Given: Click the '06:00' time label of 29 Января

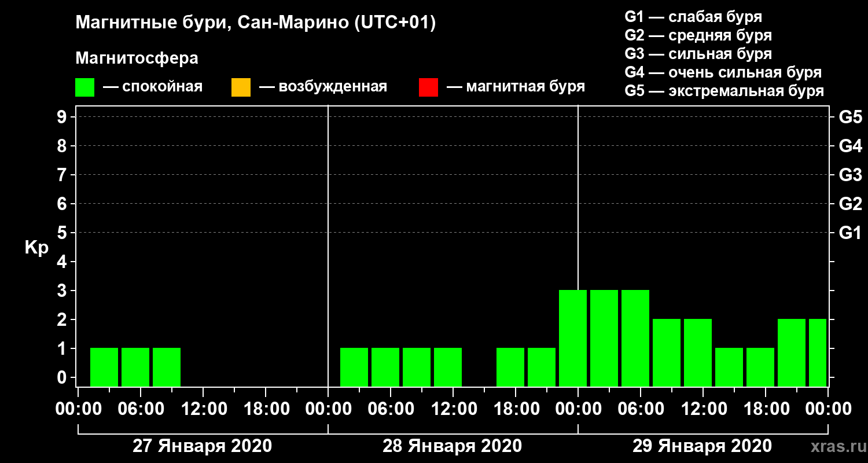Looking at the screenshot, I should pos(641,409).
